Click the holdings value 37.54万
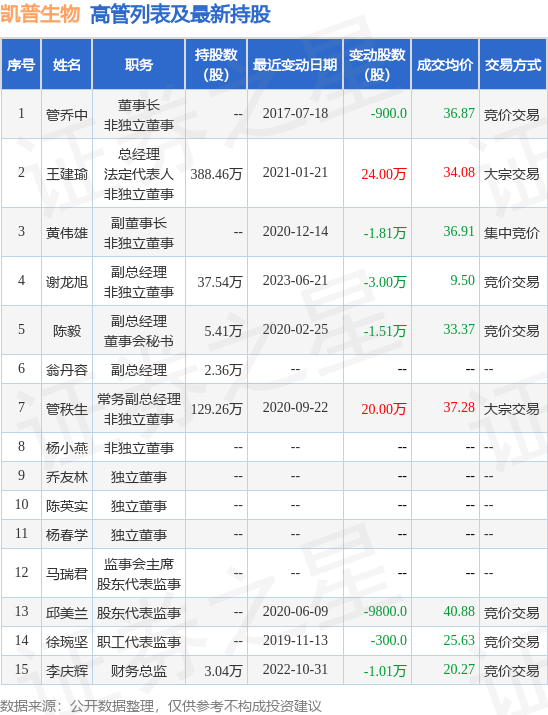The height and width of the screenshot is (715, 548). pyautogui.click(x=219, y=282)
